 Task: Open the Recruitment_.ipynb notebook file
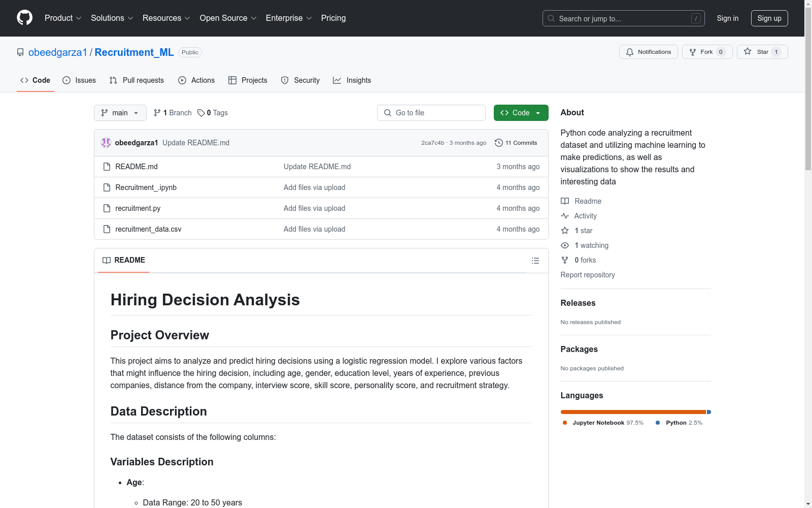[x=146, y=187]
